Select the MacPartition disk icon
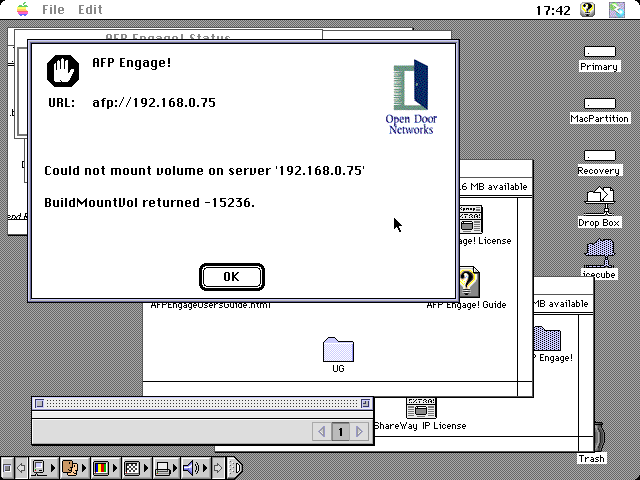640x480 pixels. coord(599,104)
